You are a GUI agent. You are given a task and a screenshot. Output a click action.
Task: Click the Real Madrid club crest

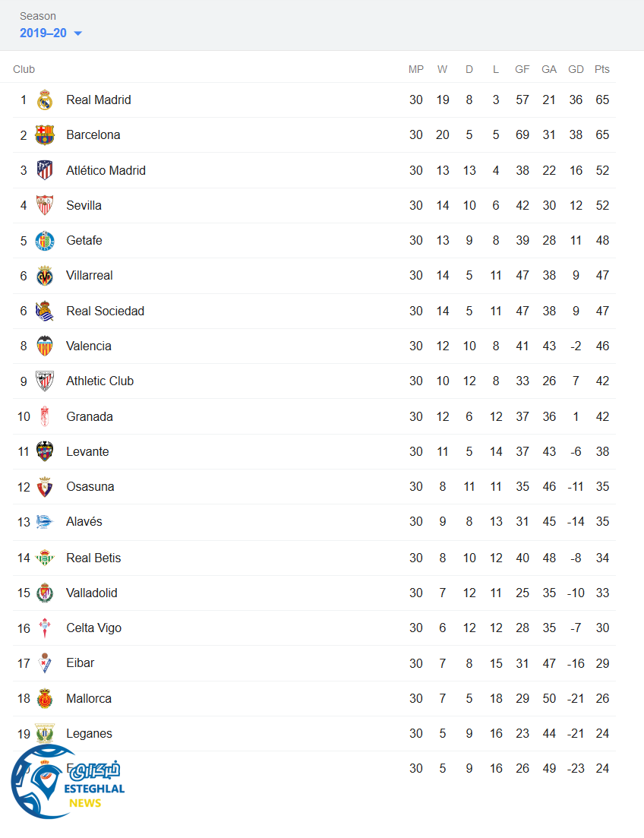click(45, 100)
